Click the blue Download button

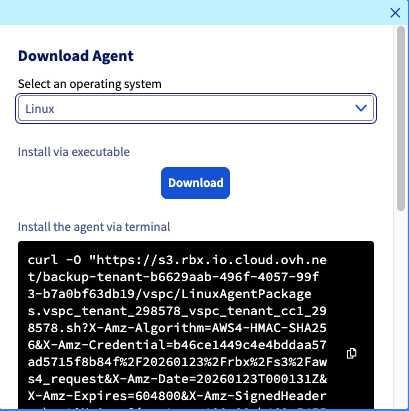195,183
